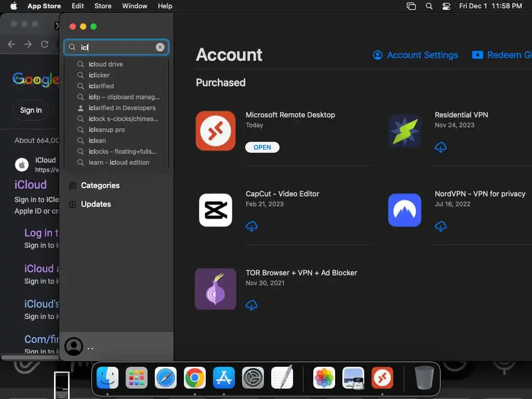The image size is (532, 399).
Task: Choose the 'iclock s-clocks/chimes...' suggestion
Action: pyautogui.click(x=116, y=119)
